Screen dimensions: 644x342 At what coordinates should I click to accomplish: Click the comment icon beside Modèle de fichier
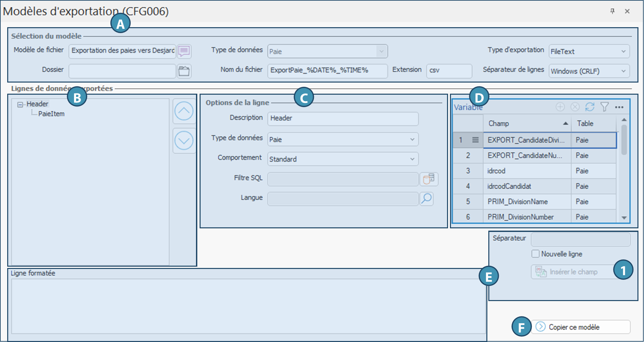(184, 51)
